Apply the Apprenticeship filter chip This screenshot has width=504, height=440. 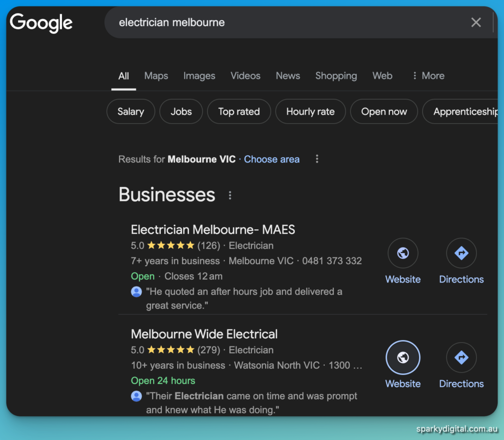click(461, 112)
